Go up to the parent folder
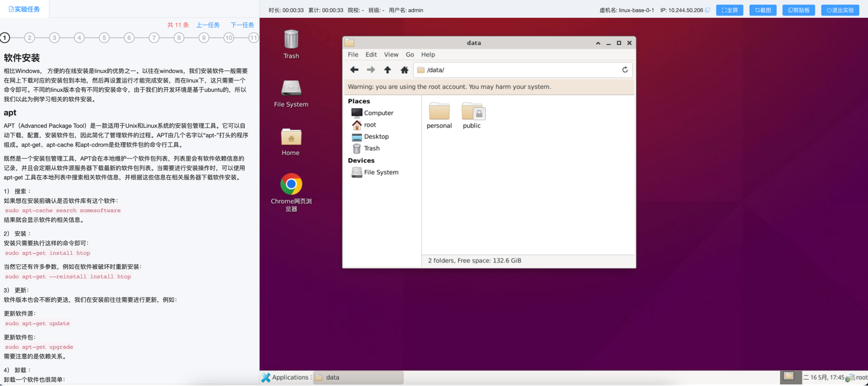Viewport: 868px width, 386px height. point(387,70)
